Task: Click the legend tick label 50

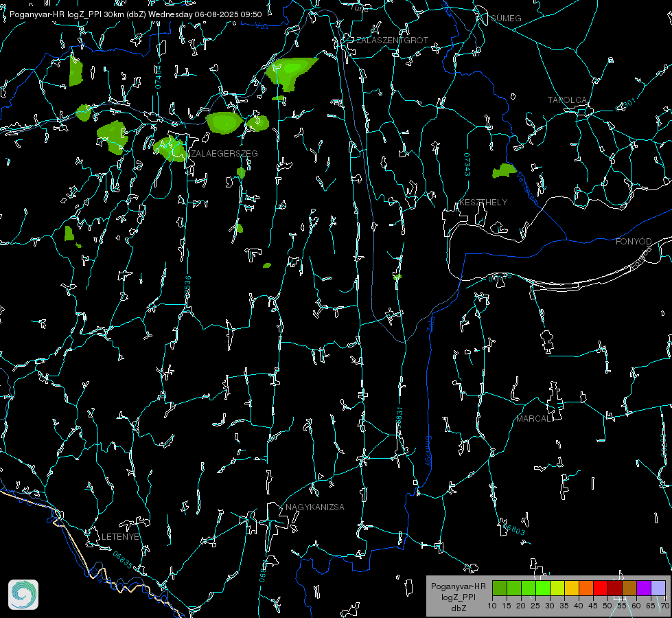Action: click(x=607, y=606)
